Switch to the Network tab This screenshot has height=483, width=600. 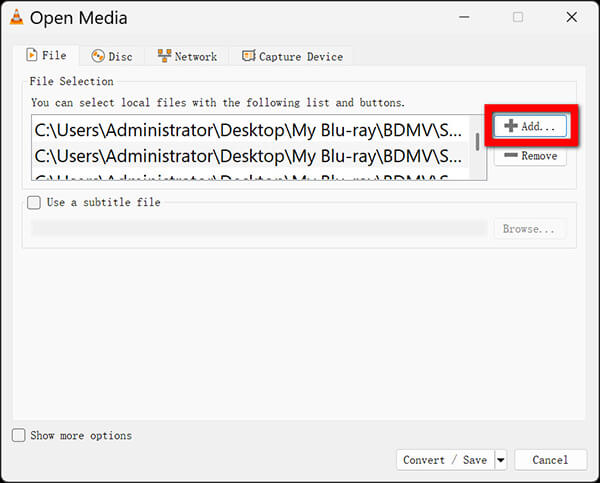point(187,57)
